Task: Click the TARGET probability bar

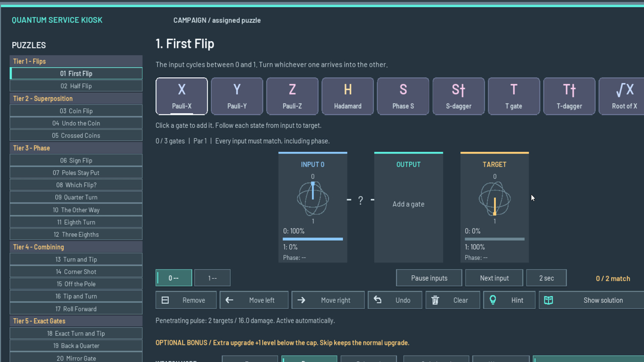Action: (494, 239)
